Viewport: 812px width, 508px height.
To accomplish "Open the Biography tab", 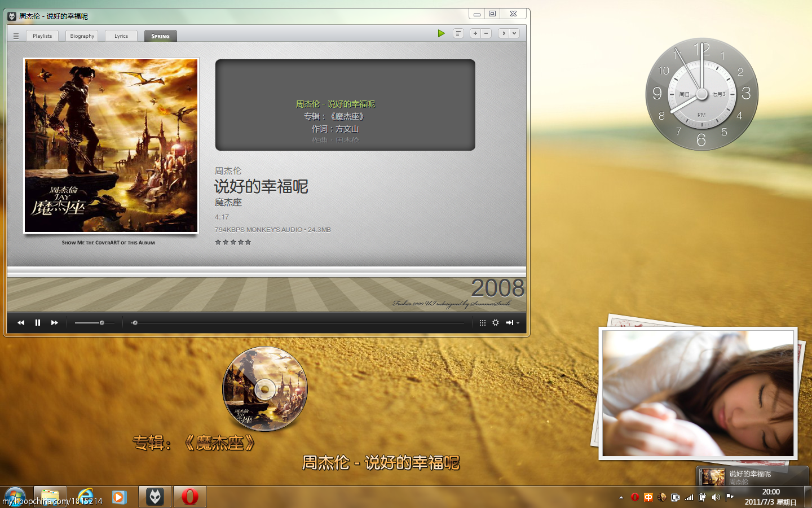I will [82, 36].
